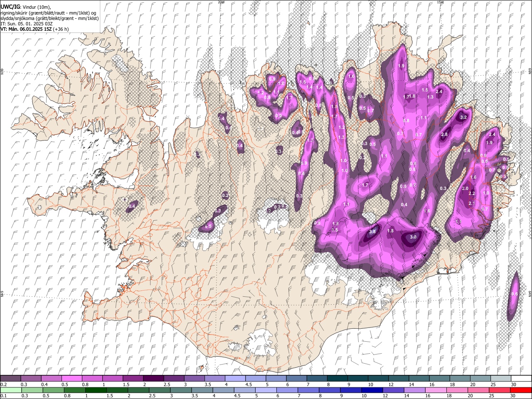Select the '15W' longitude label at the top
This screenshot has height=399, width=532.
point(440,2)
